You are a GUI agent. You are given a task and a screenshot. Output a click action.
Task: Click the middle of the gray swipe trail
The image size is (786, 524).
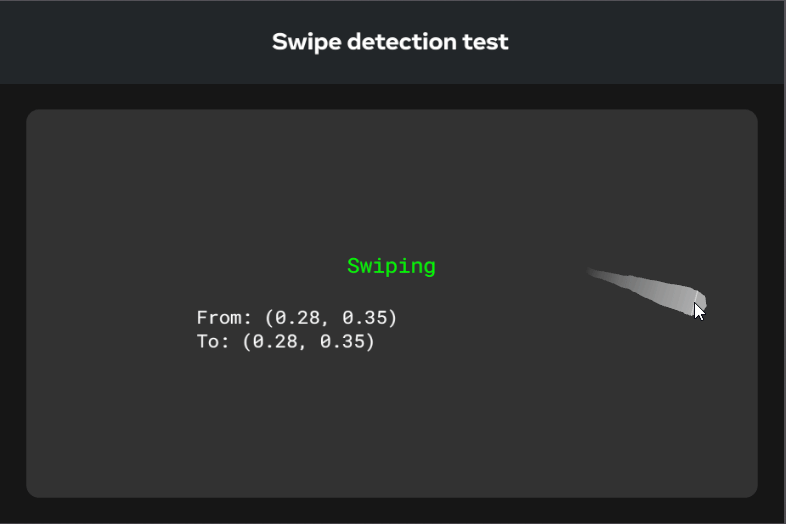[x=645, y=286]
